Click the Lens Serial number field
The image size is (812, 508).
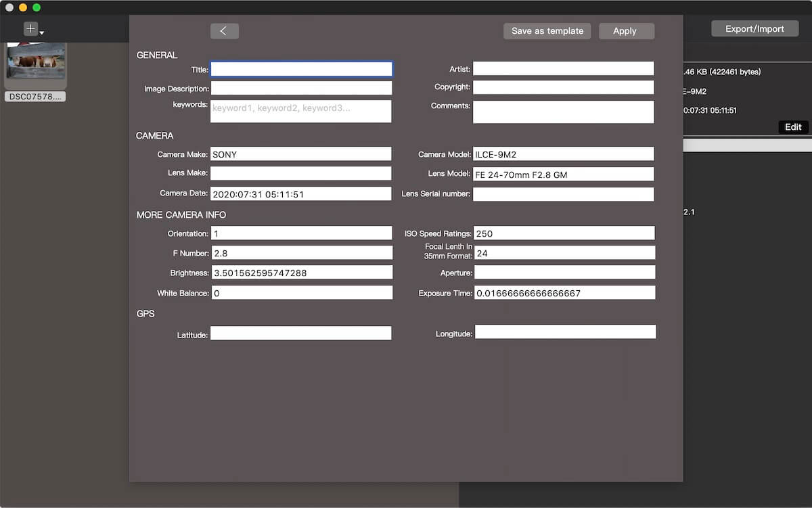(x=564, y=195)
